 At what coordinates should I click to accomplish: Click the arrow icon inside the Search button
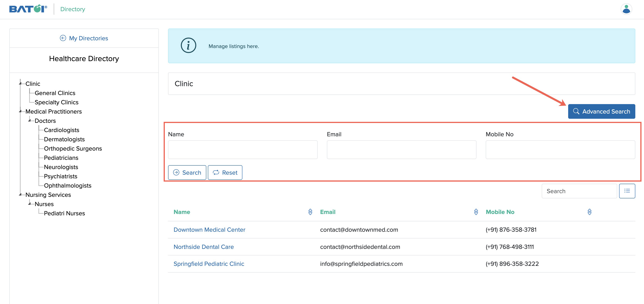coord(177,172)
